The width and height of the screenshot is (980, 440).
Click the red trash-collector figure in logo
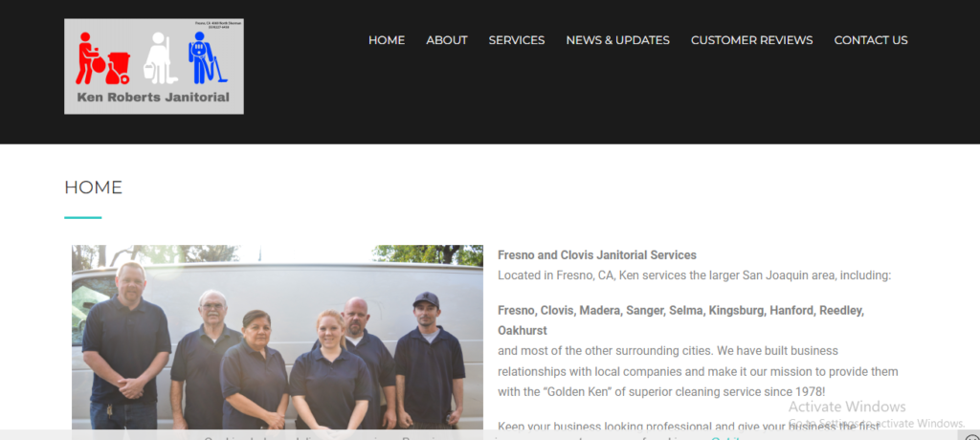(x=103, y=58)
